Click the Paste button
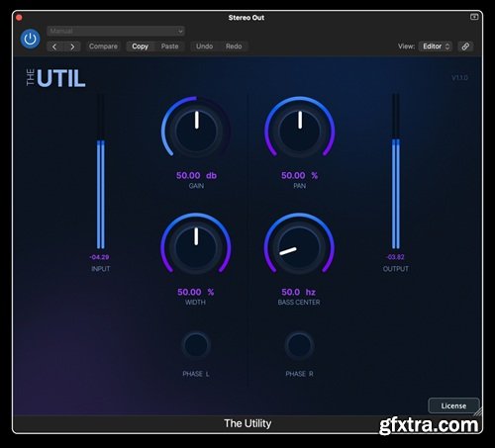Image resolution: width=495 pixels, height=448 pixels. click(x=169, y=46)
